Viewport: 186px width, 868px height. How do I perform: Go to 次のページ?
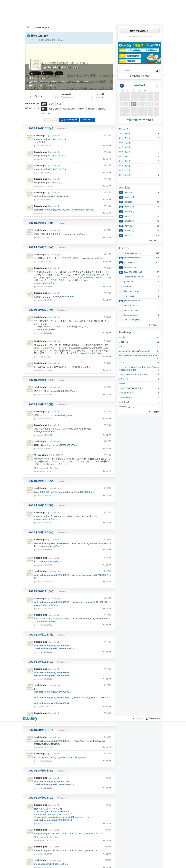tap(88, 120)
